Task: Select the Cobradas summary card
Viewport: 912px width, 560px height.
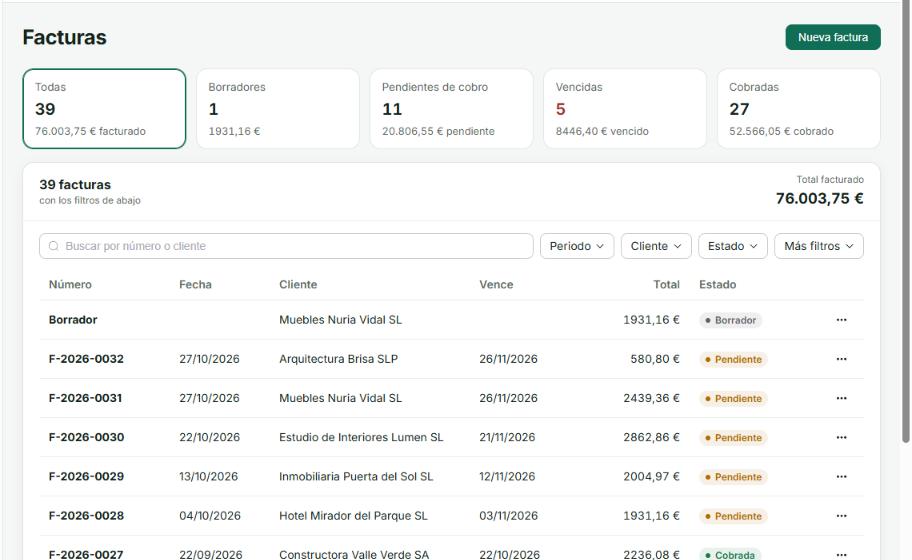Action: click(x=799, y=109)
